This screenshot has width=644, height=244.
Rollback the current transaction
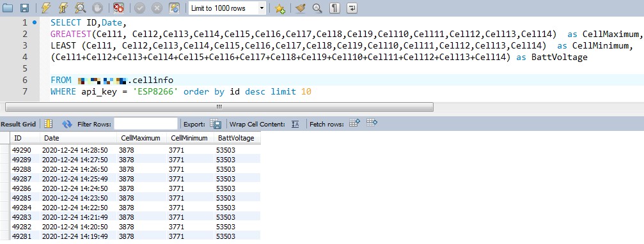pos(157,8)
